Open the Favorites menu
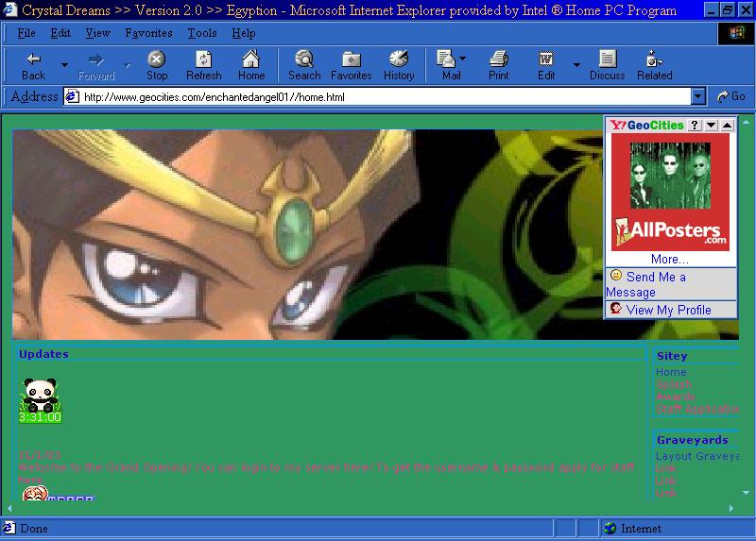This screenshot has width=756, height=541. point(148,33)
